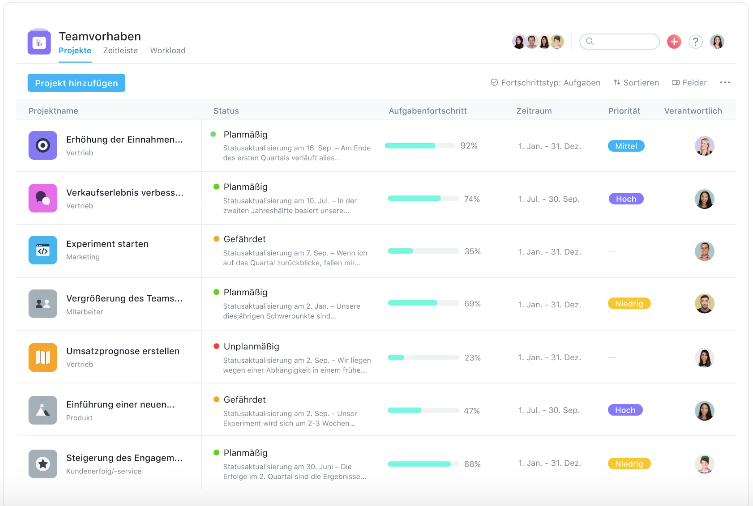The image size is (753, 506).
Task: Click the red plus add icon
Action: click(674, 42)
